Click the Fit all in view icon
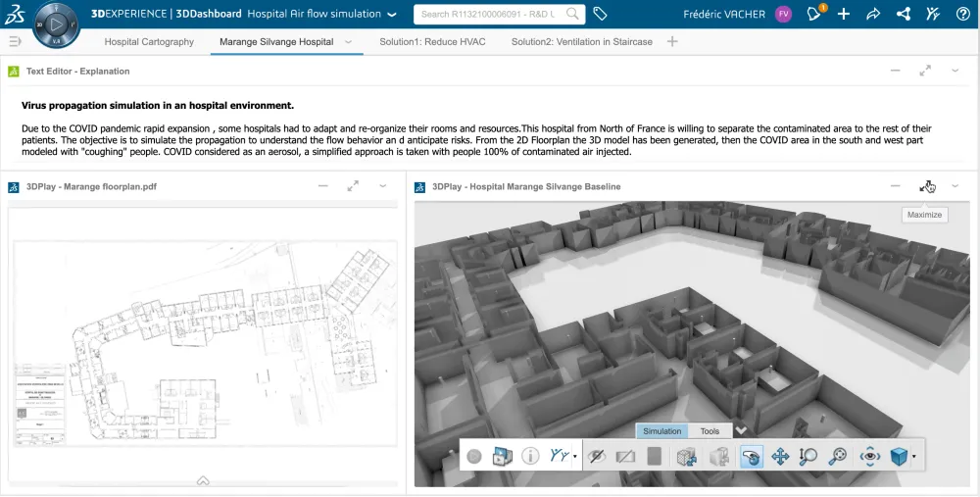 [838, 457]
